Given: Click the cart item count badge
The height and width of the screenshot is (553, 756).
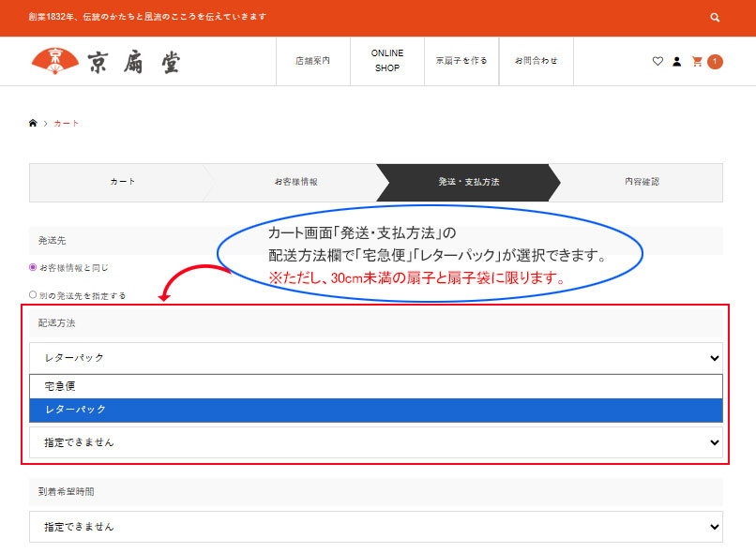Looking at the screenshot, I should 715,62.
